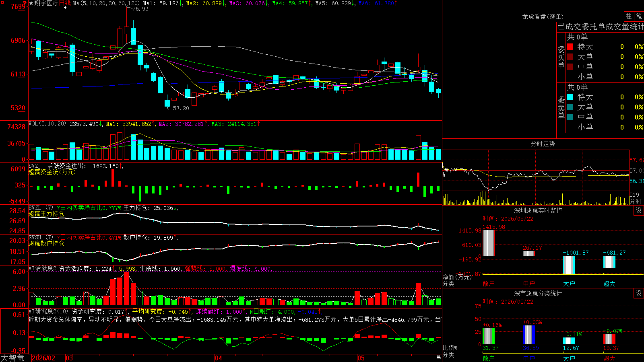Click the 超大 label in 深市超赢分类统计
This screenshot has width=644, height=362.
(x=609, y=358)
